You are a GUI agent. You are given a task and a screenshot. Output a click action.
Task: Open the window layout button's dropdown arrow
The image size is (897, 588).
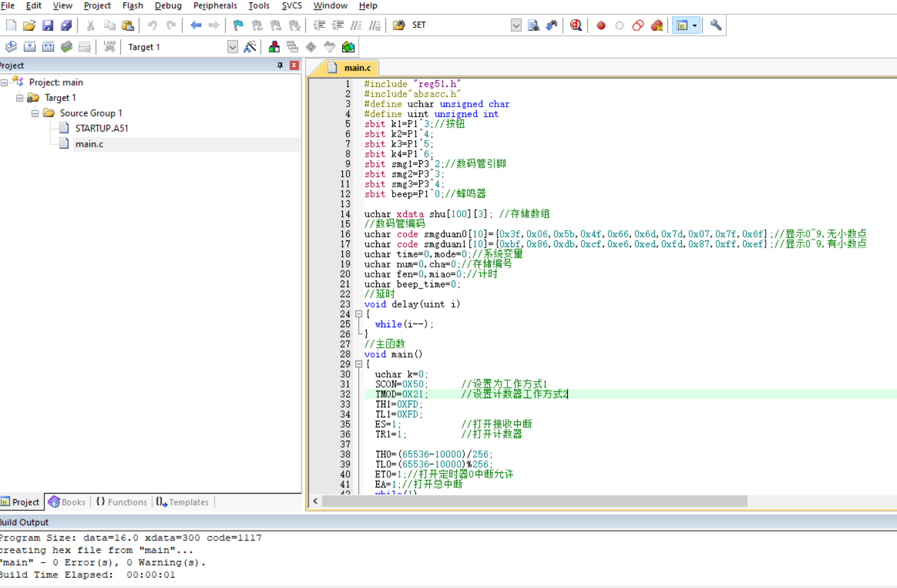click(695, 25)
